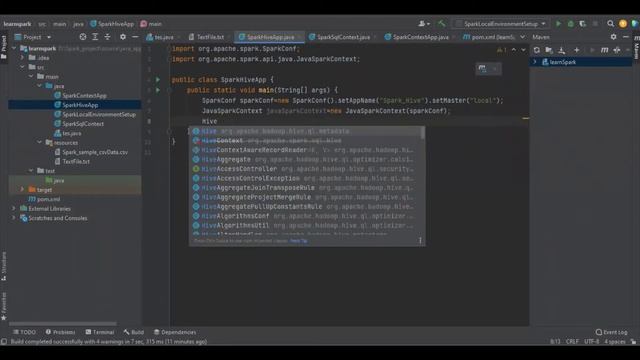Open pom.xml in project tree
This screenshot has width=640, height=360.
tap(49, 199)
